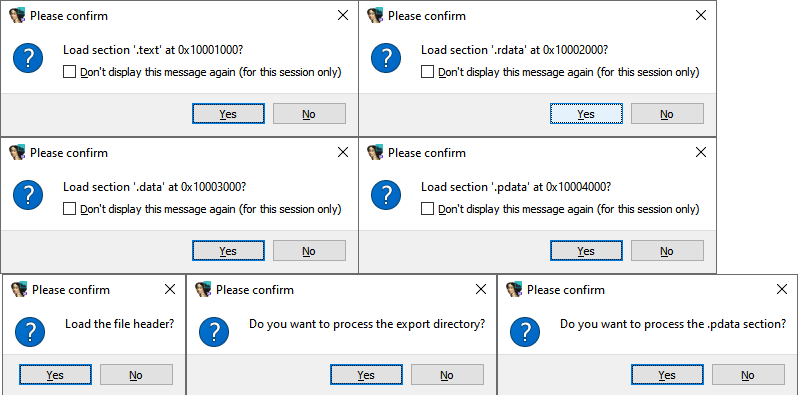
Task: Confirm Yes to load the '.data' section
Action: pos(228,251)
